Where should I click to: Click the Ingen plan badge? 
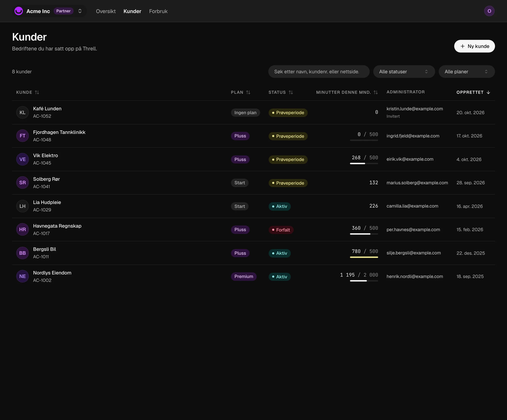[245, 112]
